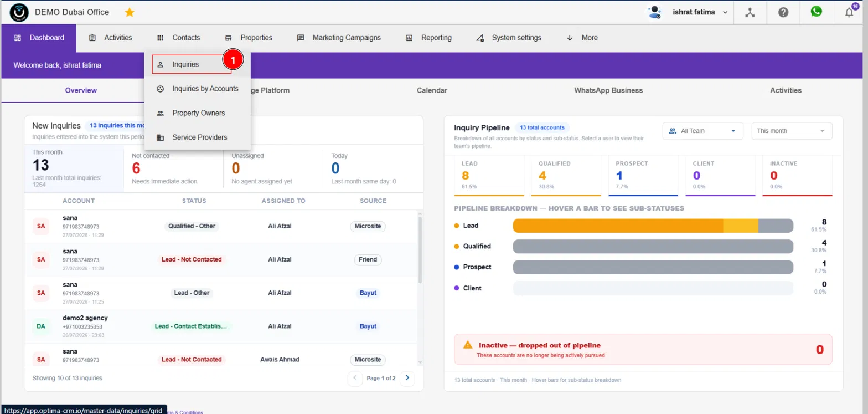Click the help question mark icon
Image resolution: width=868 pixels, height=414 pixels.
click(783, 12)
